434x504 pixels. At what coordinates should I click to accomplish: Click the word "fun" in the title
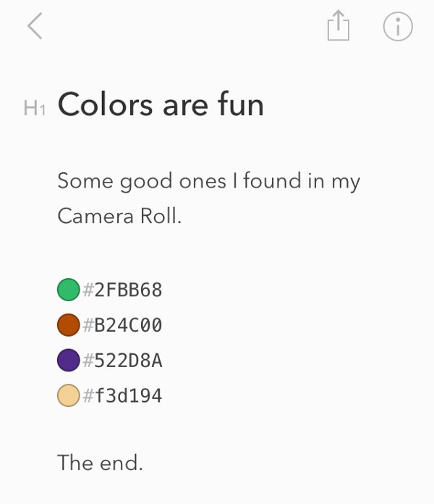pyautogui.click(x=240, y=105)
